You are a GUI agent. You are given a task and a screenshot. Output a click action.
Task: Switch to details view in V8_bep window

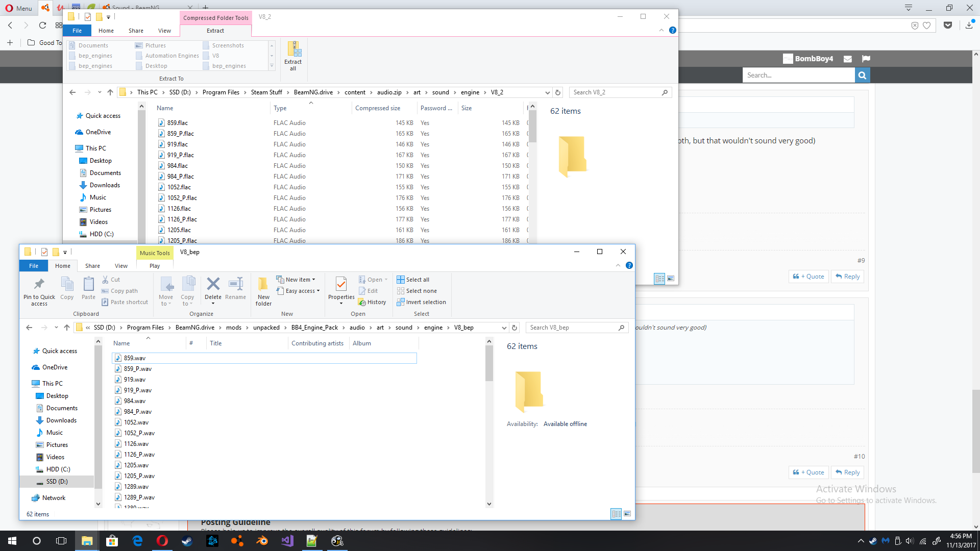click(616, 514)
